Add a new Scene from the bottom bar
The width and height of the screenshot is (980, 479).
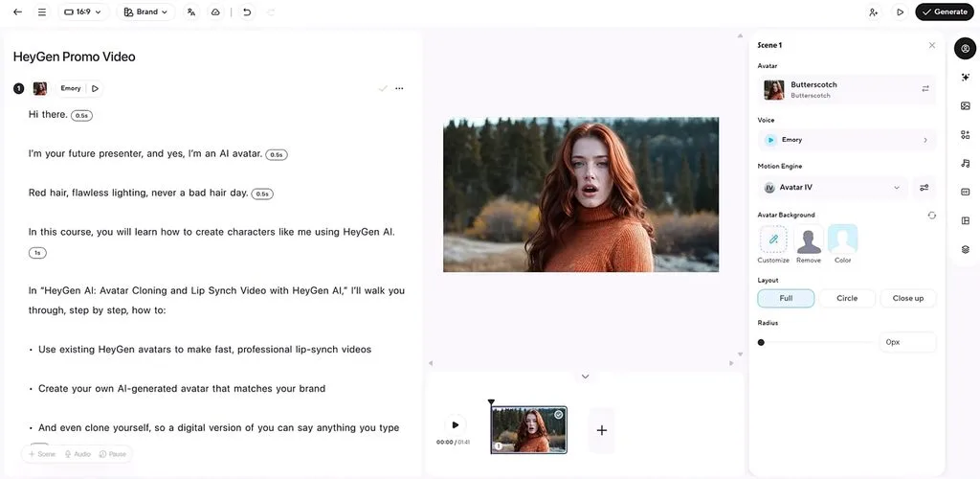pyautogui.click(x=42, y=454)
